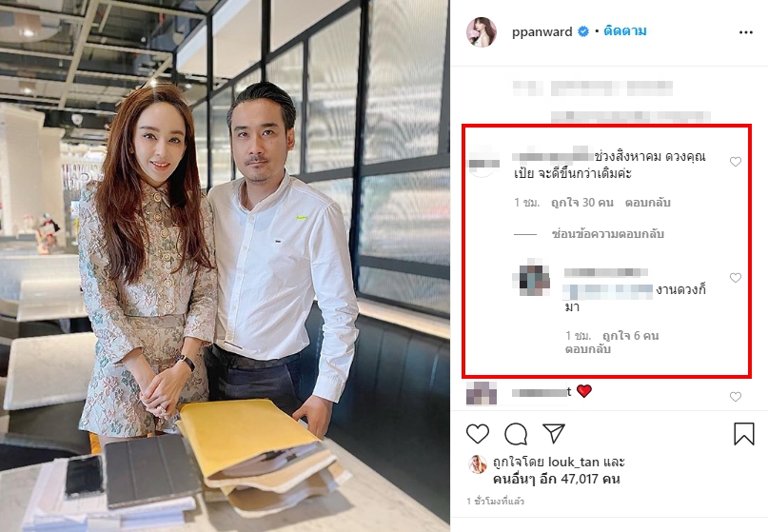Open the comment bubble icon

coord(516,434)
